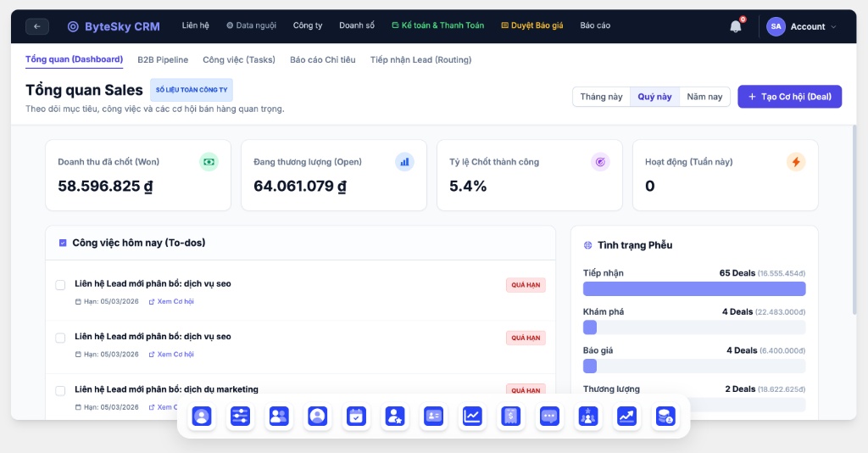Open the user with star dock icon
868x453 pixels.
(x=395, y=417)
